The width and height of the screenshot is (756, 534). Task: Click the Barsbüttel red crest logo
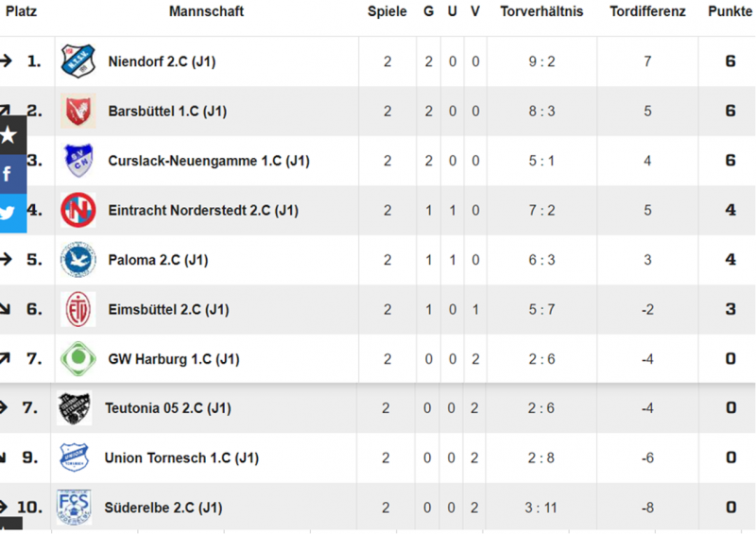pos(78,111)
